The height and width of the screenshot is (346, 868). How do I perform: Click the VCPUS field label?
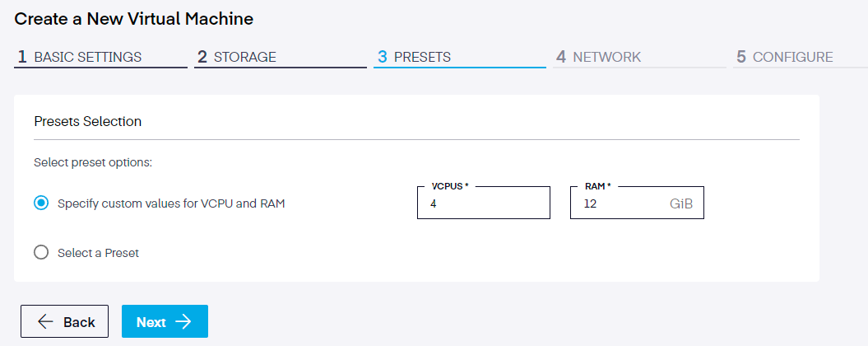click(449, 186)
